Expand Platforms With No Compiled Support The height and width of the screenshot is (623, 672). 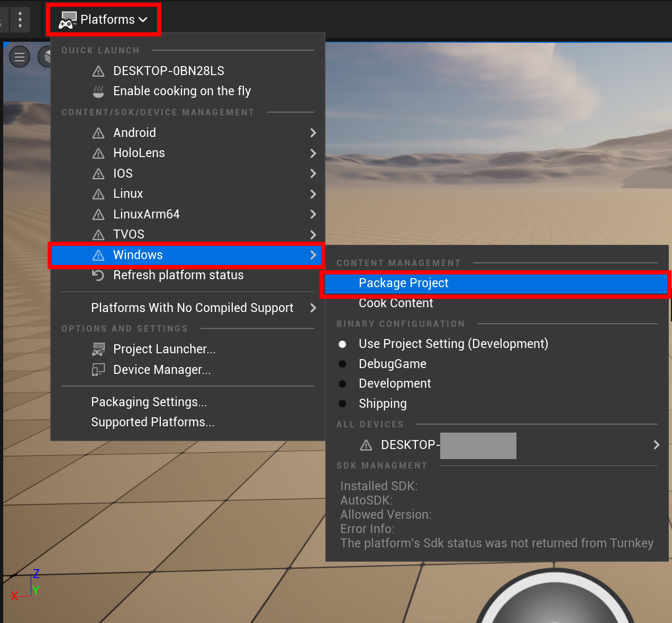click(192, 308)
